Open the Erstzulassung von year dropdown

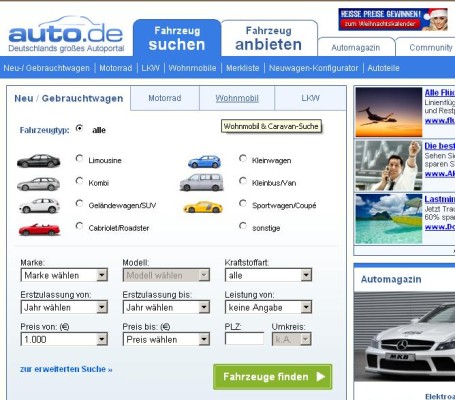(64, 307)
